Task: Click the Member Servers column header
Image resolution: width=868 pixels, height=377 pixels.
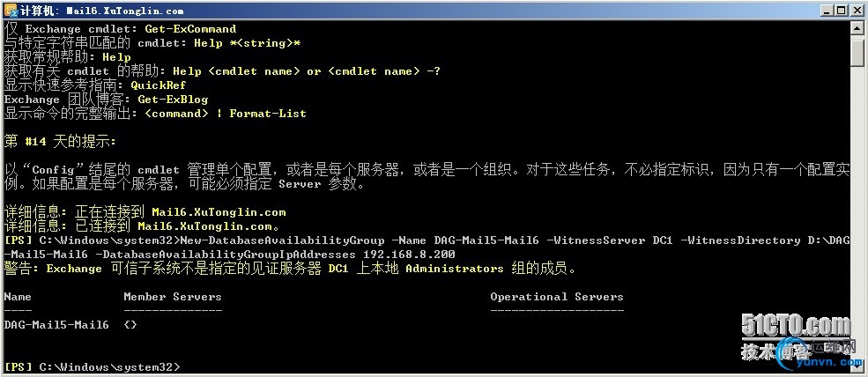Action: click(x=173, y=297)
